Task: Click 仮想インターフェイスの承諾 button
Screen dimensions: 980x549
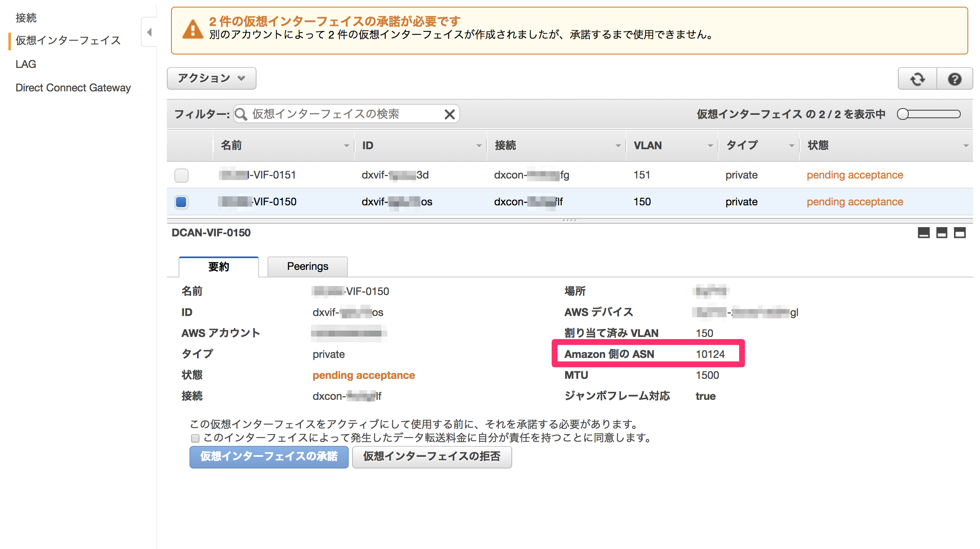Action: pos(269,456)
